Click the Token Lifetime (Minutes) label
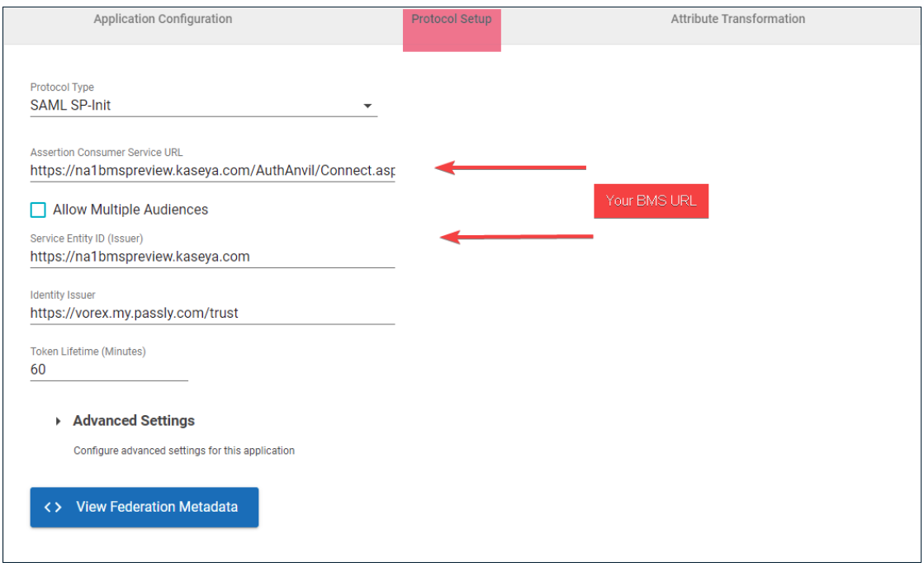924x567 pixels. coord(88,352)
